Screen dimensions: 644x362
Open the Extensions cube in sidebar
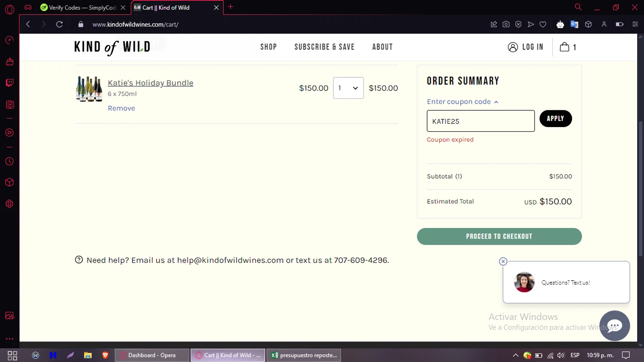[x=9, y=183]
